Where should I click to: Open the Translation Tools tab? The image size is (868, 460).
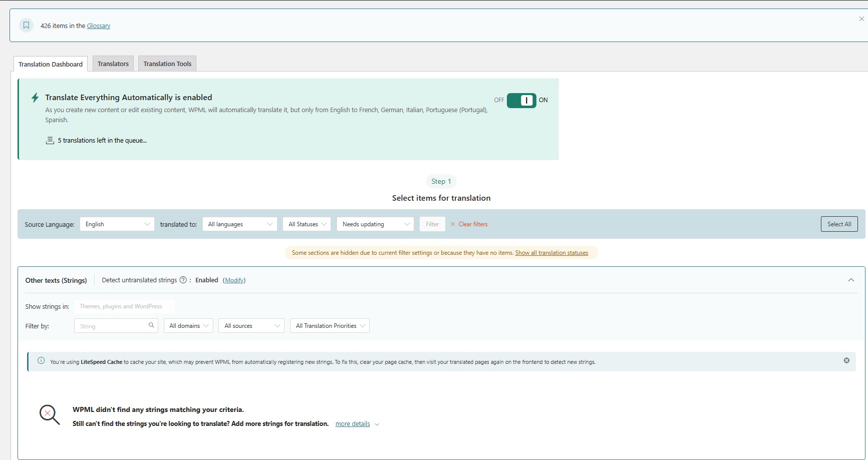tap(167, 64)
